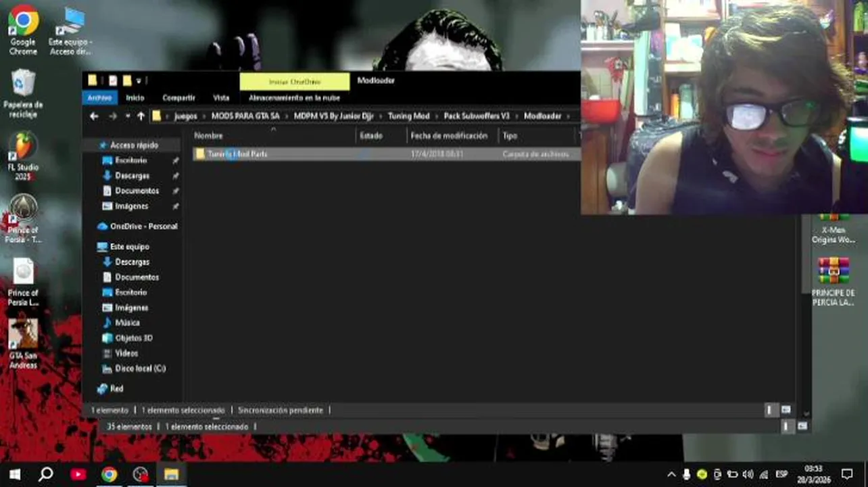Click ESP input language indicator
868x487 pixels.
pos(781,474)
